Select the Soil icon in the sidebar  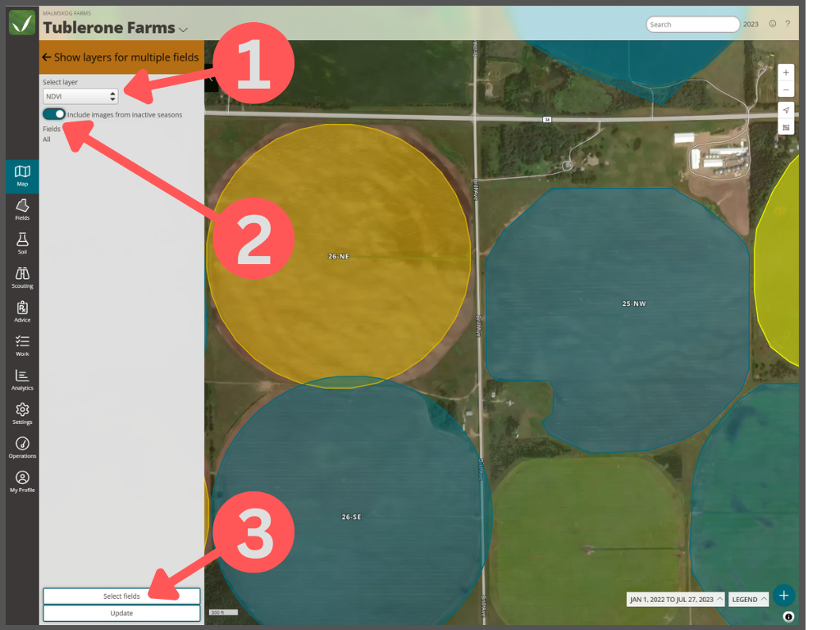[x=22, y=243]
